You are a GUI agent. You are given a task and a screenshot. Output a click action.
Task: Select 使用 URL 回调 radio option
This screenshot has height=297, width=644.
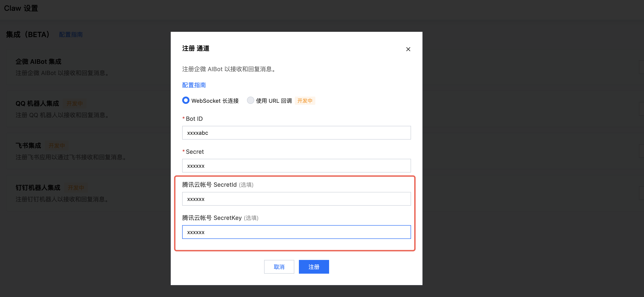(250, 100)
